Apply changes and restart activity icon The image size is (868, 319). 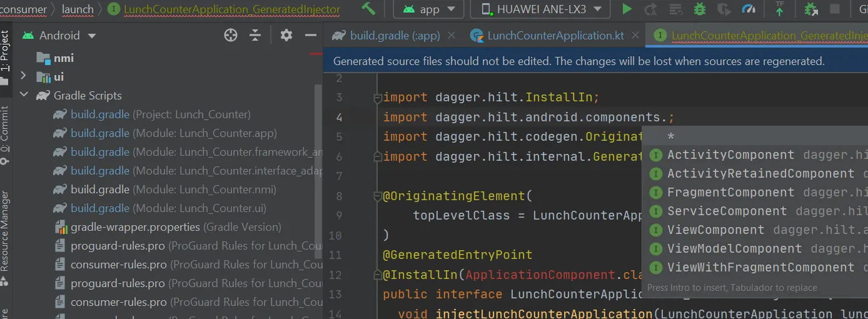pos(651,9)
